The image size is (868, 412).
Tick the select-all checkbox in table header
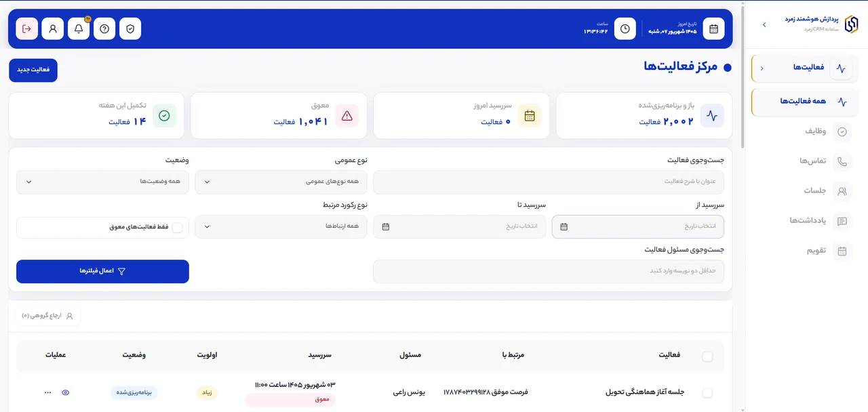pyautogui.click(x=707, y=357)
